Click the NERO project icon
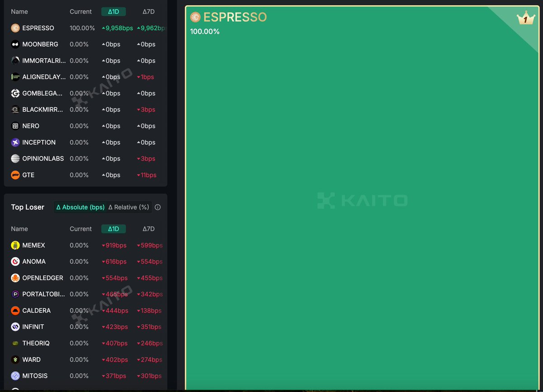This screenshot has height=392, width=543. 15,126
